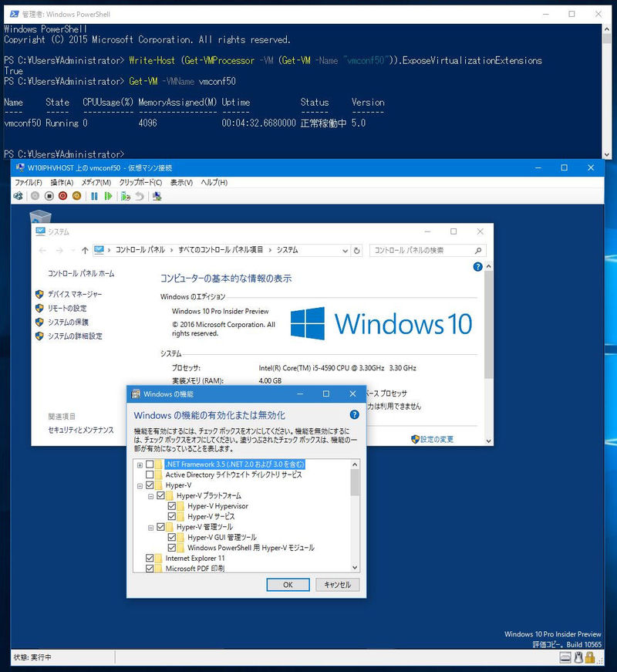Open help in the Windows の機能 dialog
Viewport: 617px width, 672px height.
pyautogui.click(x=354, y=414)
